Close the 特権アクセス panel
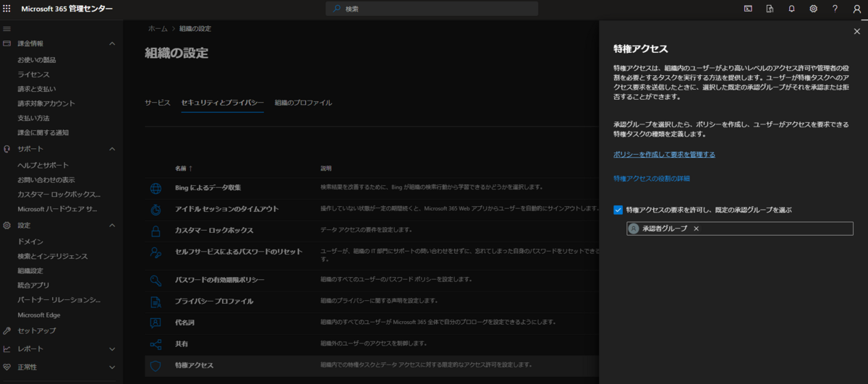 857,31
